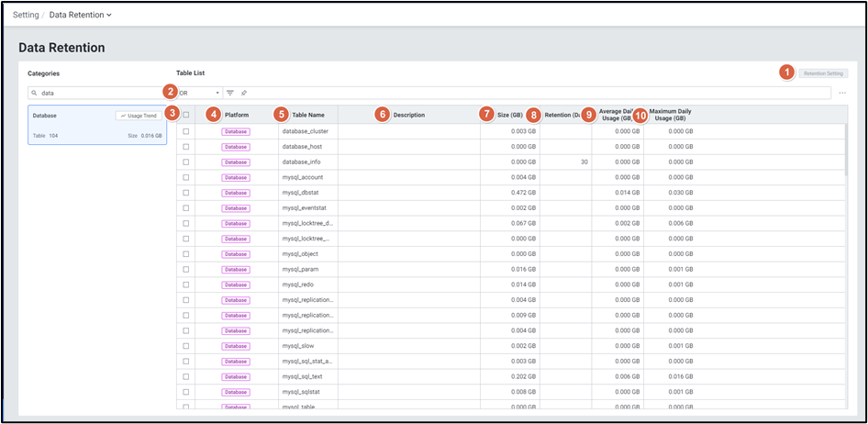The image size is (868, 424).
Task: Open the three-dot more options menu
Action: 841,93
